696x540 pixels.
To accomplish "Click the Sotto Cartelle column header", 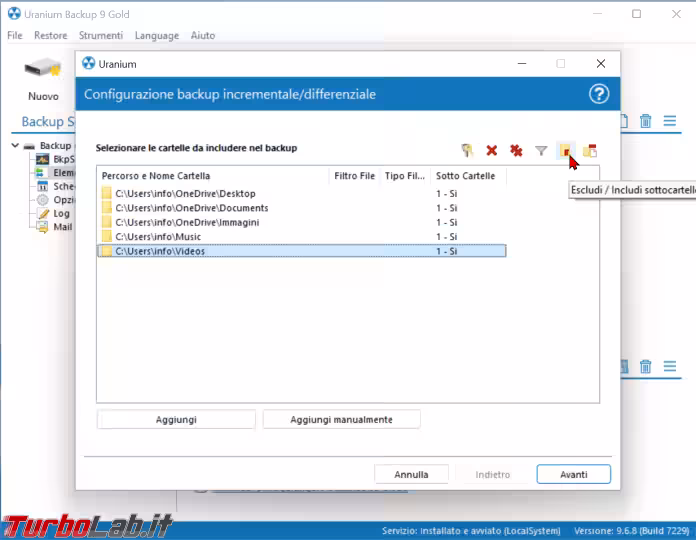I will [468, 176].
